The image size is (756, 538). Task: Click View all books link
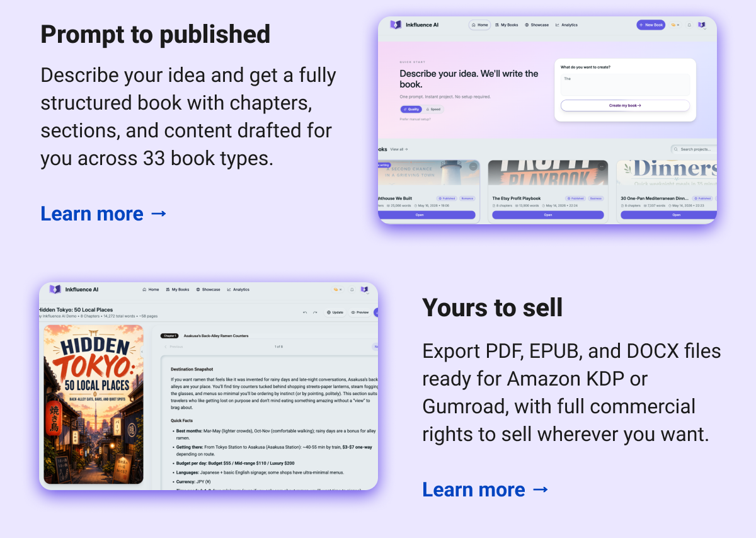pyautogui.click(x=399, y=149)
